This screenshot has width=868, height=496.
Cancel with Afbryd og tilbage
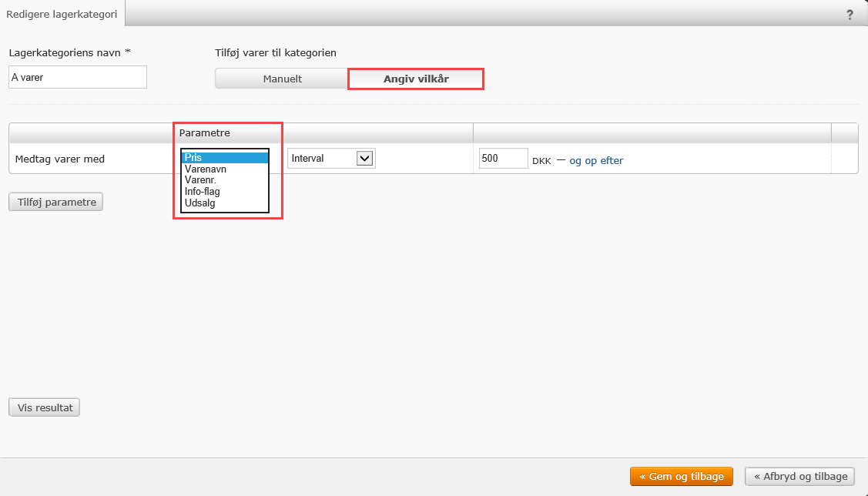click(799, 477)
